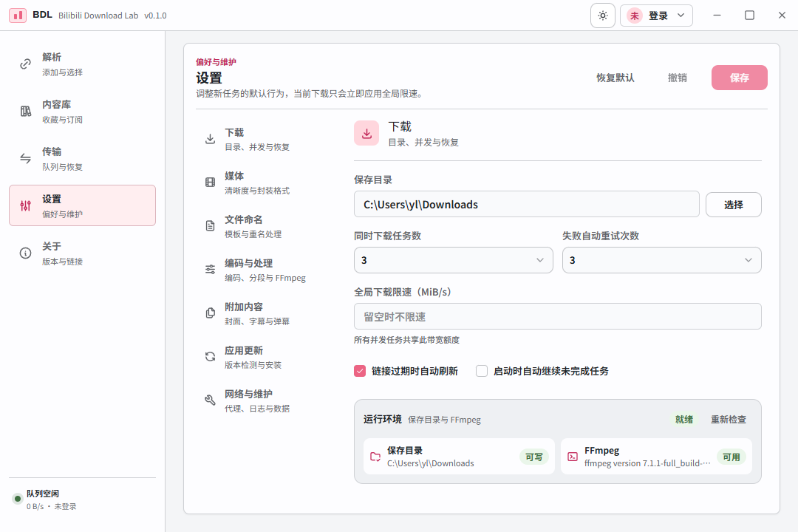Screen dimensions: 798x532
Task: Click the transfer arrows icon beside 传输
Action: point(25,158)
